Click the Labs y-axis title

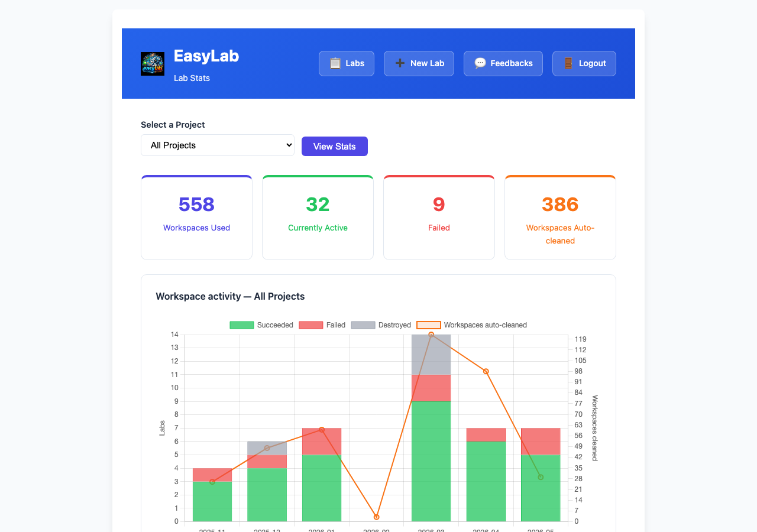pos(162,428)
